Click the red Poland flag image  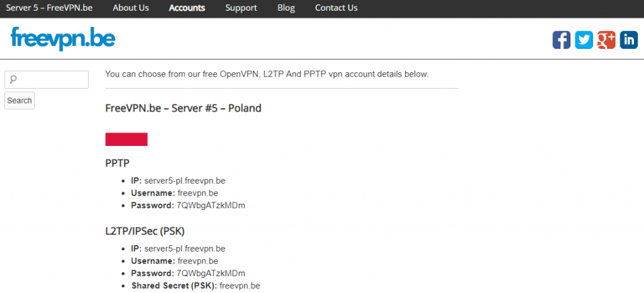click(x=126, y=139)
